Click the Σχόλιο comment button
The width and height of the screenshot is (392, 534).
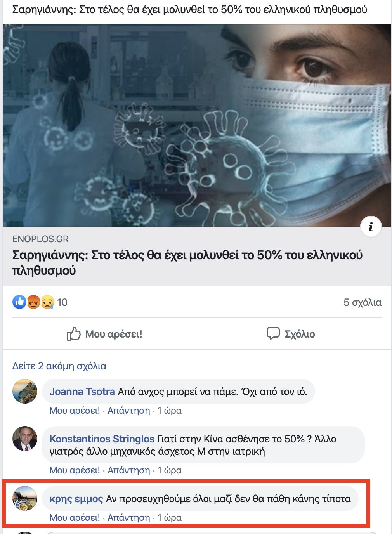point(291,334)
